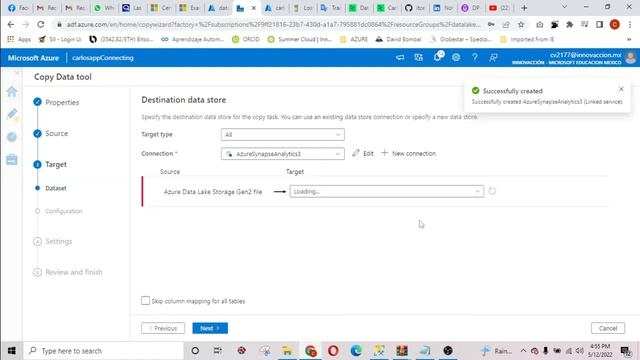Open File Explorer from taskbar
This screenshot has width=640, height=360.
[287, 351]
